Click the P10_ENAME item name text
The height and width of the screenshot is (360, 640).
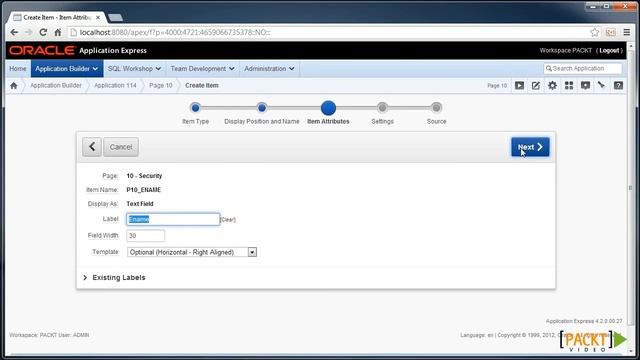tap(144, 190)
